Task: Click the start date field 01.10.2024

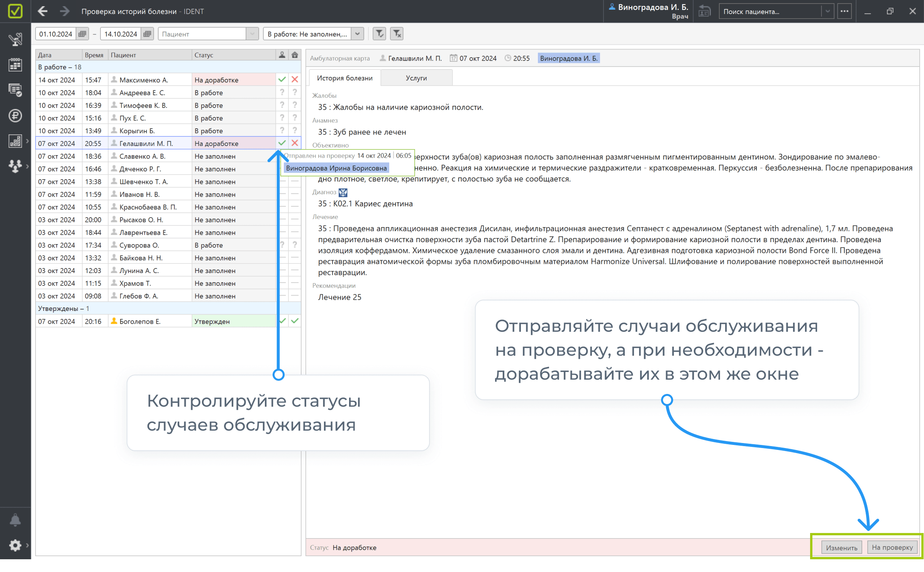Action: coord(56,34)
